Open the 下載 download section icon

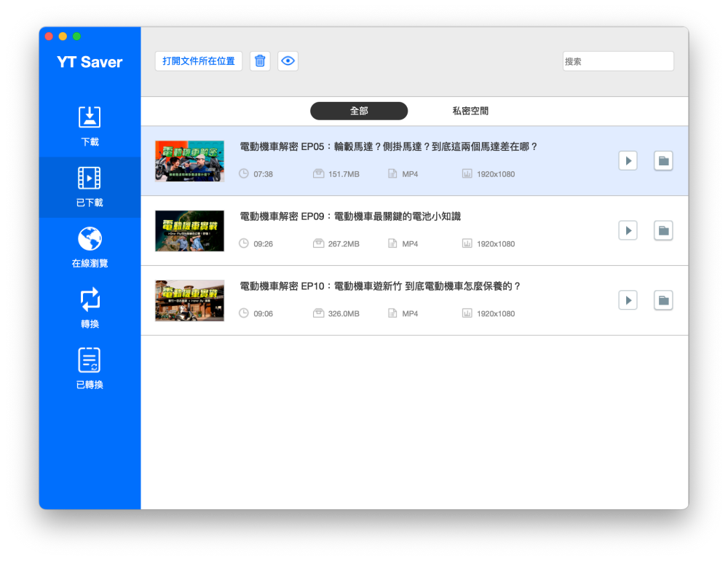90,118
